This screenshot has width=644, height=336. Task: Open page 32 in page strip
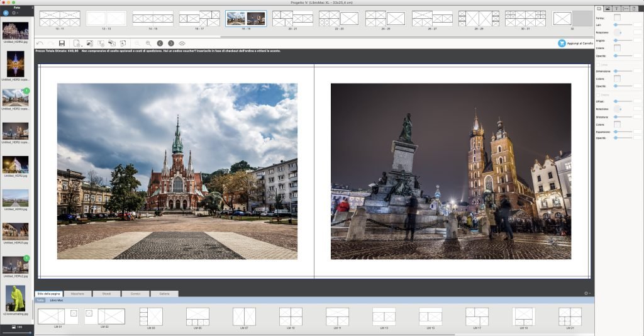tap(562, 18)
